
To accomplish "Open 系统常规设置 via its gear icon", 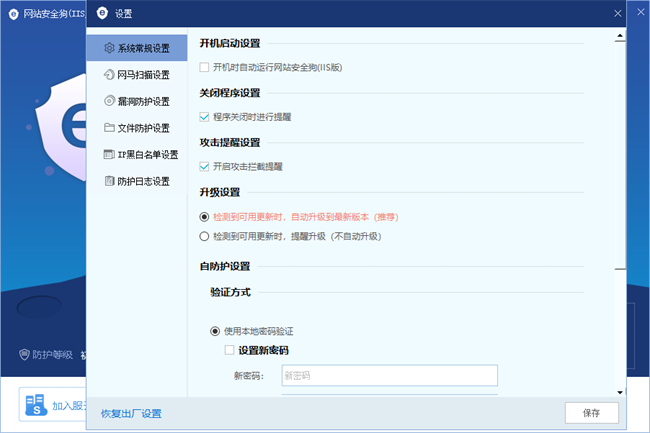I will [109, 48].
